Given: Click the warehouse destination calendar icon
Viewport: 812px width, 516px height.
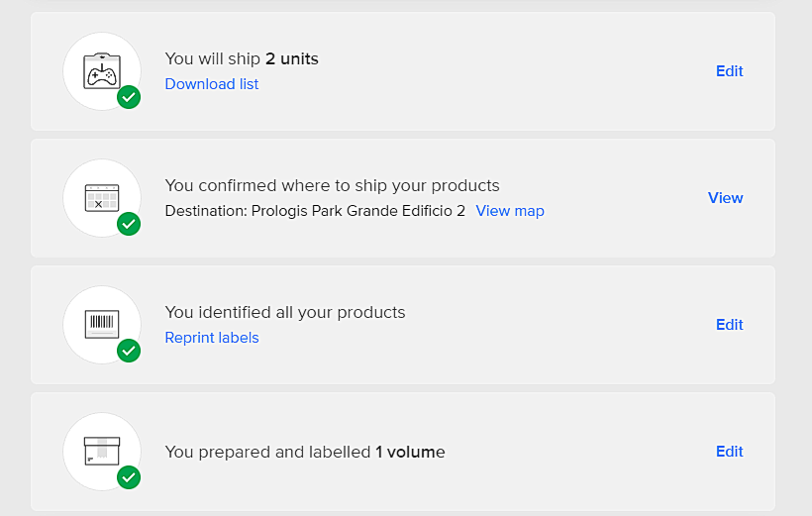Looking at the screenshot, I should [101, 197].
